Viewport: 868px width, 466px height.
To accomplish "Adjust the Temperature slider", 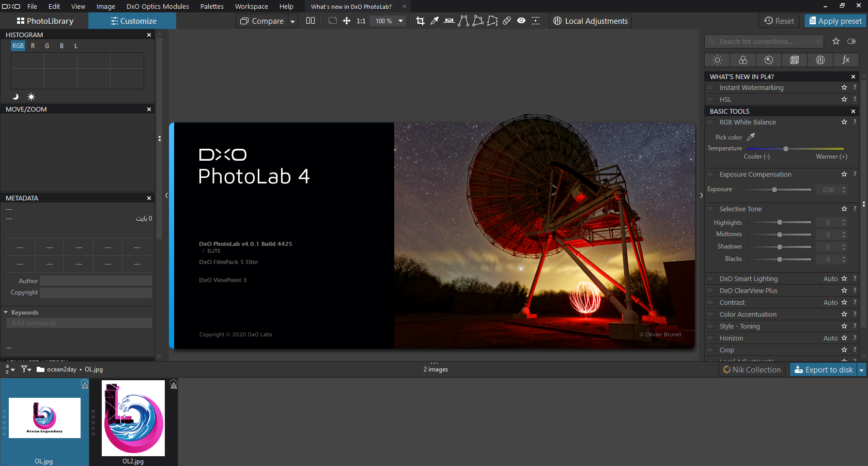I will click(x=786, y=149).
